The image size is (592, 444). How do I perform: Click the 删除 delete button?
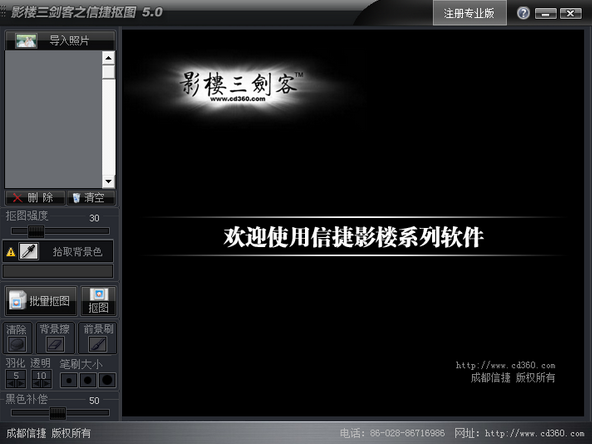35,197
